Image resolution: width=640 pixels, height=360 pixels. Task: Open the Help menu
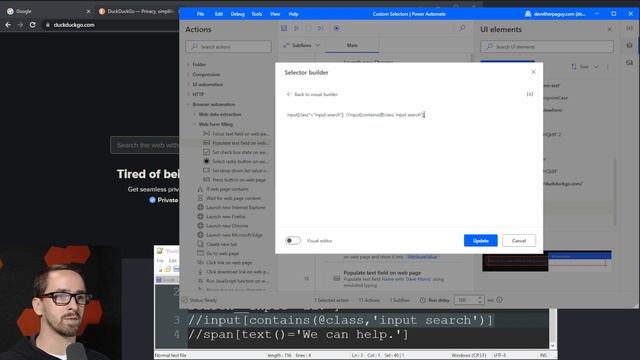tap(293, 14)
